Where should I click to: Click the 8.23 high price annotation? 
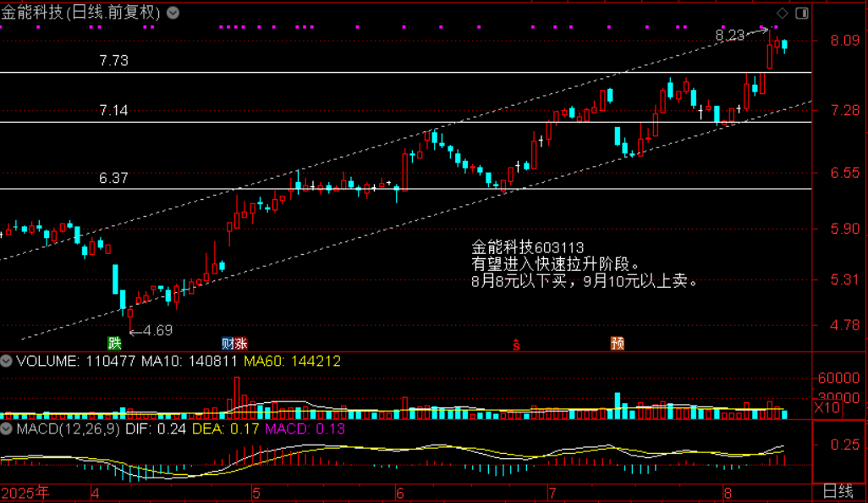click(x=729, y=36)
